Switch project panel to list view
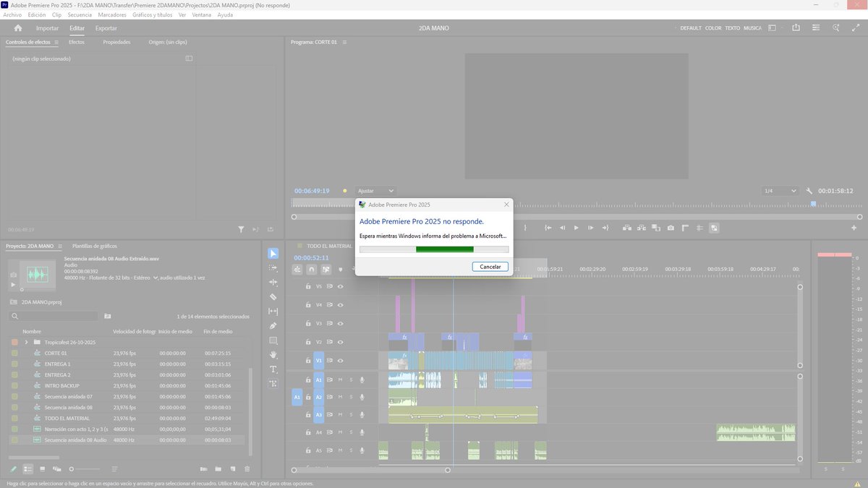Viewport: 868px width, 488px height. [x=28, y=469]
